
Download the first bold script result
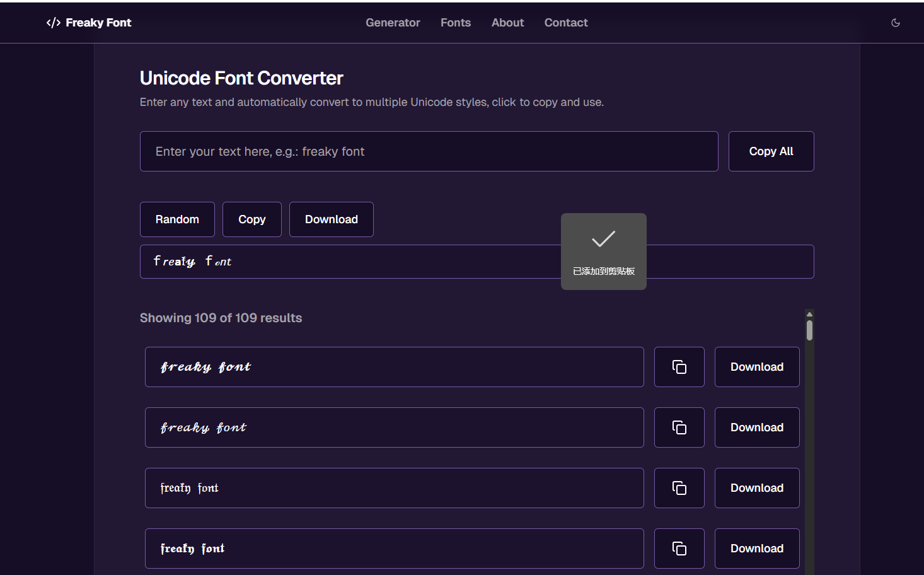pyautogui.click(x=756, y=367)
